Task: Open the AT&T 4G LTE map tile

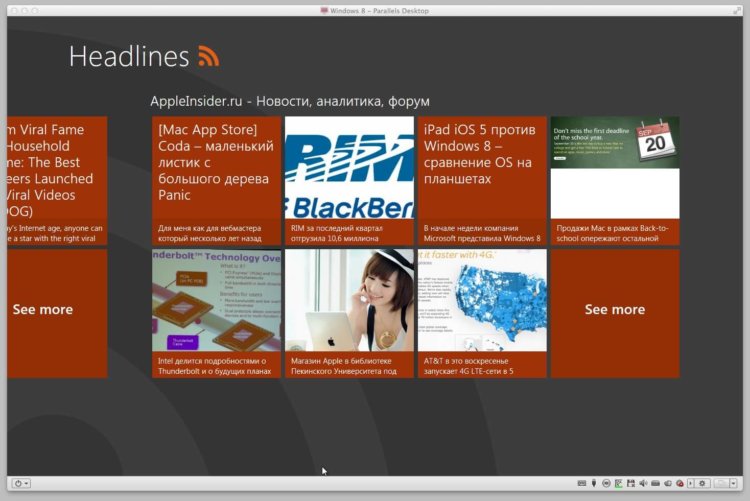Action: click(482, 313)
